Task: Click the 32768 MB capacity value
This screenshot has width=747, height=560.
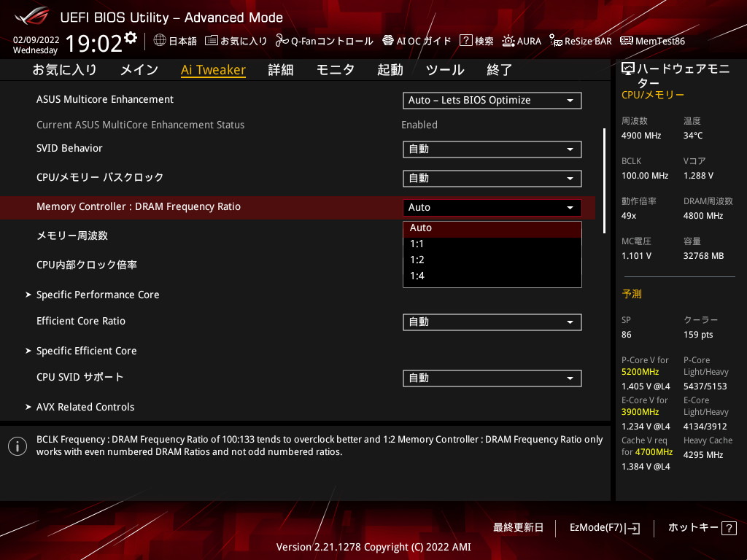Action: (704, 256)
